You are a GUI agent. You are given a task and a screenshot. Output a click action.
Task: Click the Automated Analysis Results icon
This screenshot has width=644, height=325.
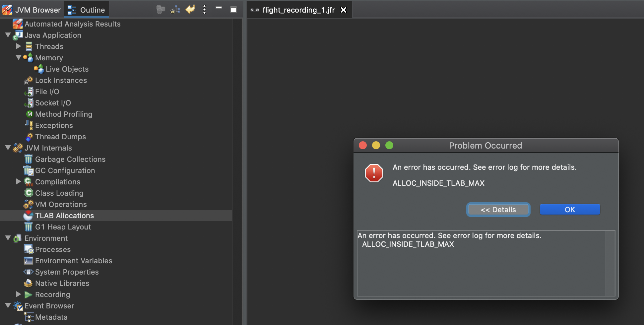pyautogui.click(x=17, y=24)
